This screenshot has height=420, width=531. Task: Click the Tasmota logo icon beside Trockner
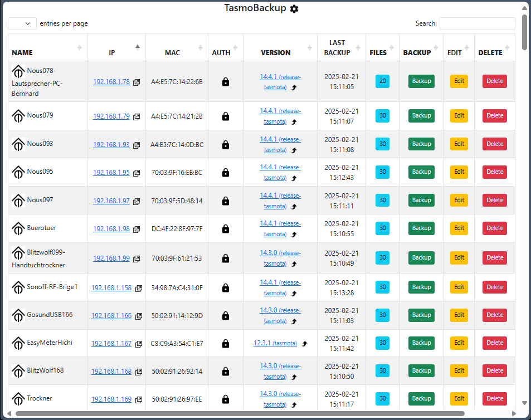[18, 399]
